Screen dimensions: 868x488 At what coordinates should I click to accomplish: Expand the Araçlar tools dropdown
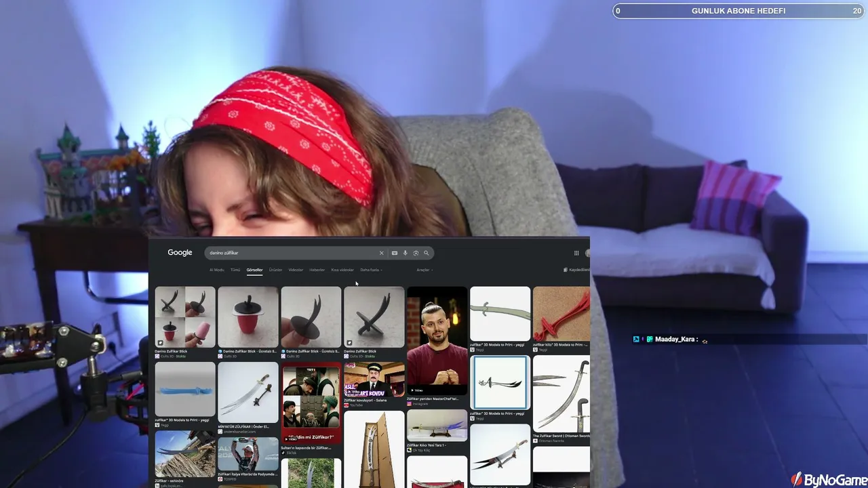click(x=425, y=270)
